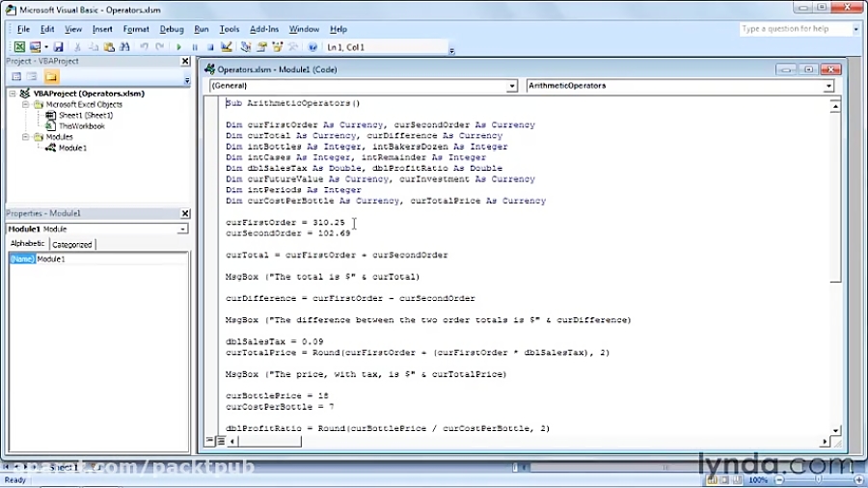Open the Window menu
868x488 pixels.
pos(304,29)
